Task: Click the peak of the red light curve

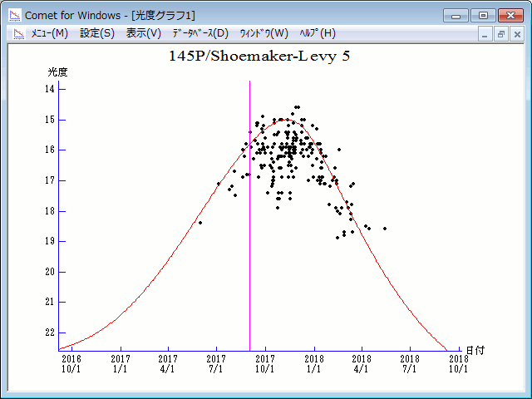Action: click(281, 119)
